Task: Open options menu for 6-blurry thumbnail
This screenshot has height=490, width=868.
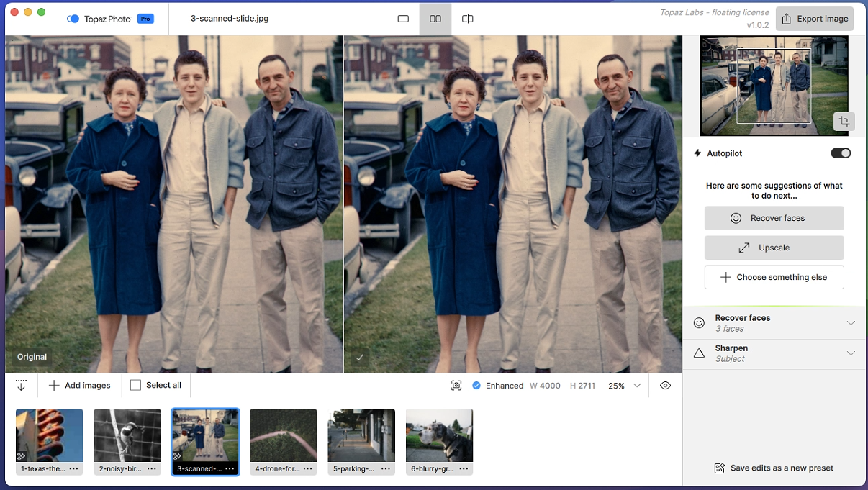Action: [x=464, y=468]
